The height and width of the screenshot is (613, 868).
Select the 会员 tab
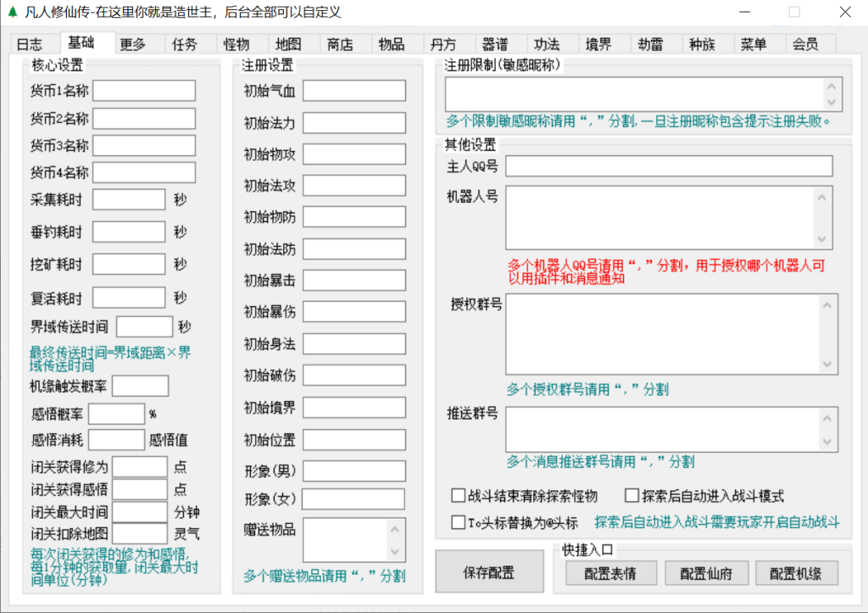(804, 45)
